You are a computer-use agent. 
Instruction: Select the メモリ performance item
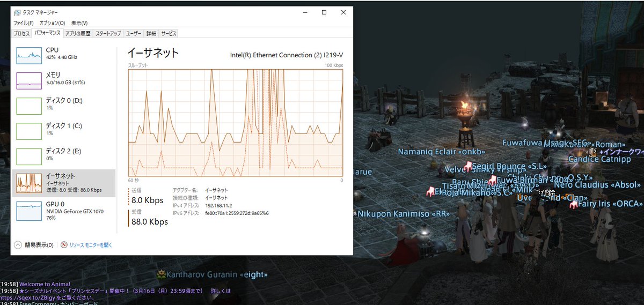(64, 79)
